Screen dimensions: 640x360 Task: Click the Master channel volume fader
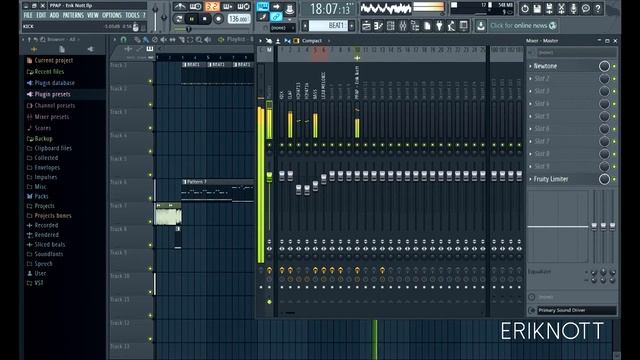(269, 177)
